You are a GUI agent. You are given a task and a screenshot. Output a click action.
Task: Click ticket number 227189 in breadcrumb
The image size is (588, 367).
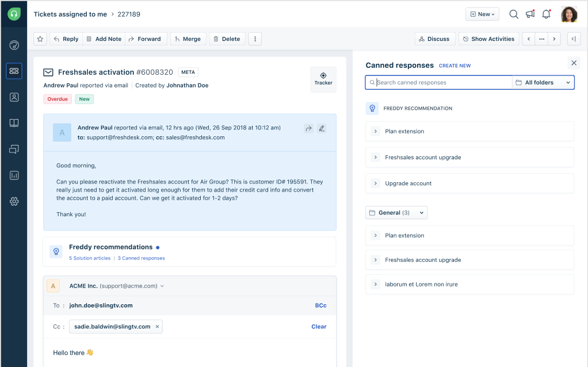[x=129, y=14]
